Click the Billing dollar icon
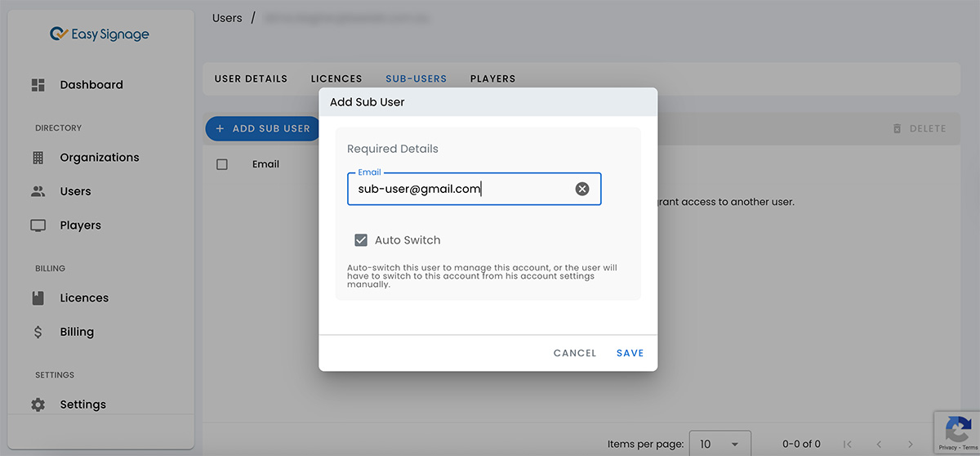Viewport: 980px width, 456px height. [38, 332]
